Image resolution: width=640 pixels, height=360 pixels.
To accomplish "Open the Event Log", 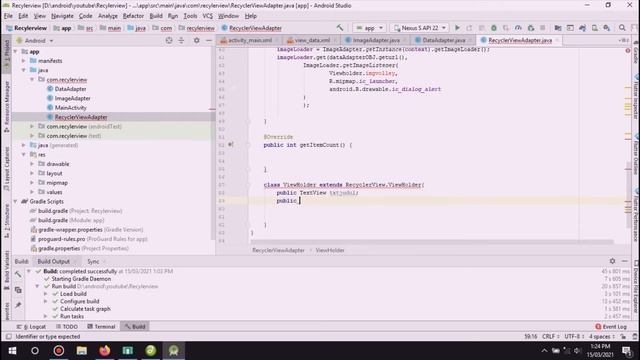I will tap(611, 327).
